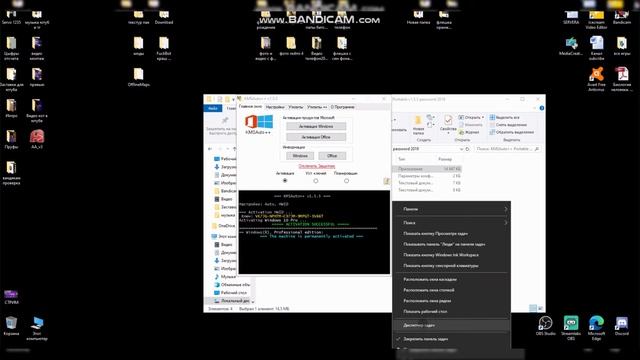The width and height of the screenshot is (640, 360).
Task: Click Журнал in the Explorer ribbon
Action: 469,132
